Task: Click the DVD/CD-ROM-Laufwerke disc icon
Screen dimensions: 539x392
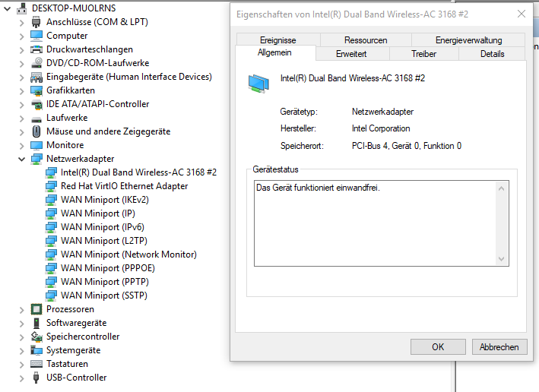Action: pos(36,63)
